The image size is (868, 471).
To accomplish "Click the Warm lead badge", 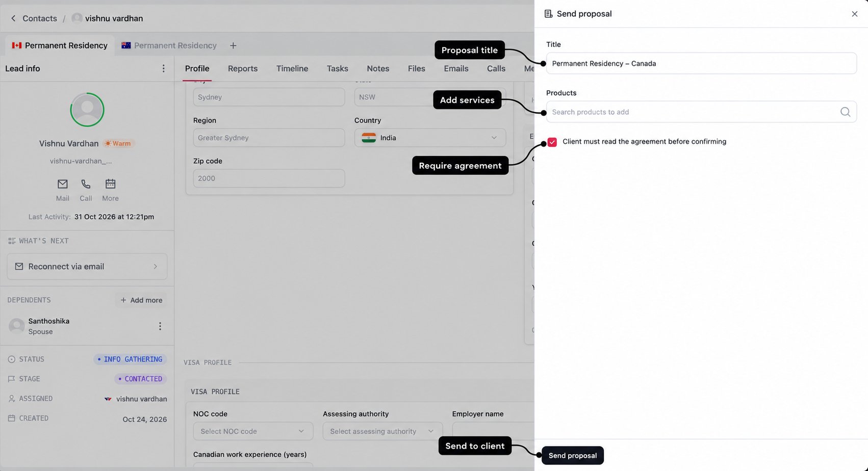I will (x=118, y=144).
